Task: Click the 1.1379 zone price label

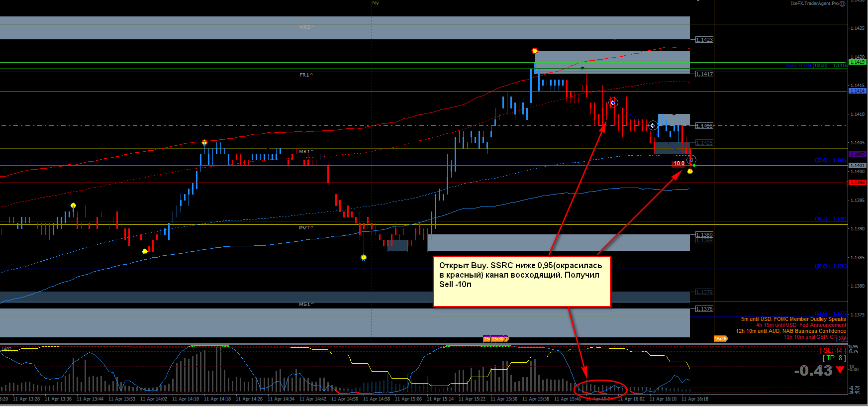Action: [x=704, y=292]
